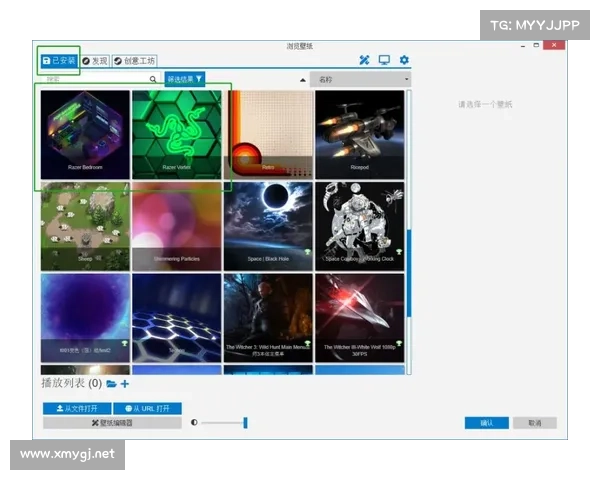Click the 筛选结果 filter results button
This screenshot has height=480, width=600.
(x=184, y=79)
